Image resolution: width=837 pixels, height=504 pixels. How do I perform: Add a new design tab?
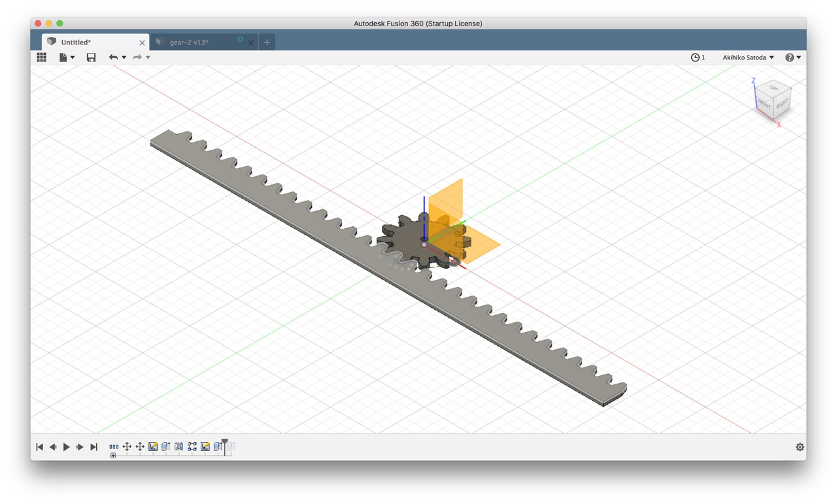click(x=267, y=42)
